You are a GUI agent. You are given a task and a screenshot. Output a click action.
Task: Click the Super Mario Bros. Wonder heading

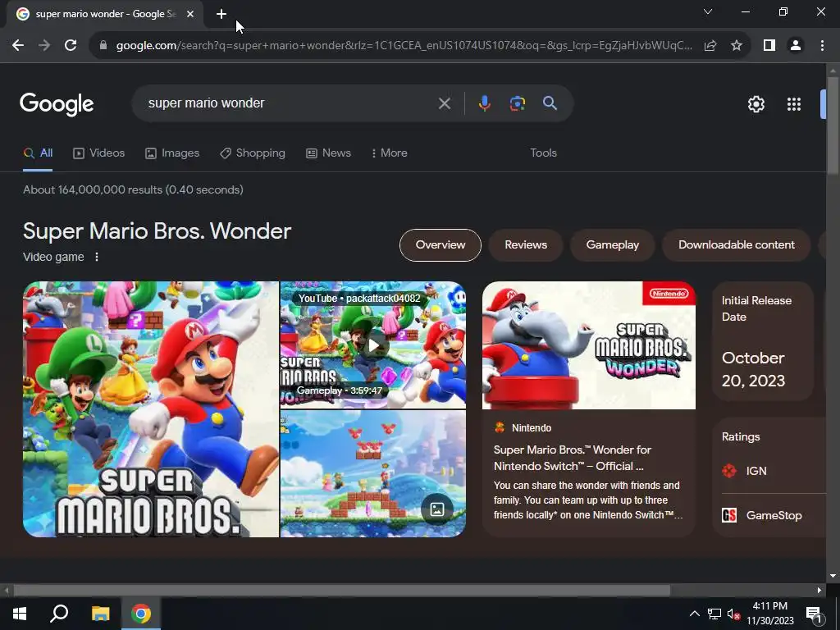[x=157, y=231]
